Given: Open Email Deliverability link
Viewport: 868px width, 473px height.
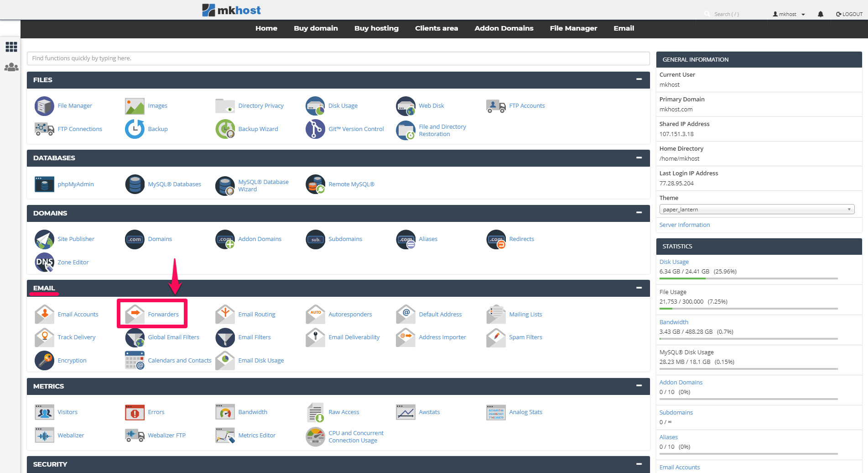Looking at the screenshot, I should [x=354, y=337].
